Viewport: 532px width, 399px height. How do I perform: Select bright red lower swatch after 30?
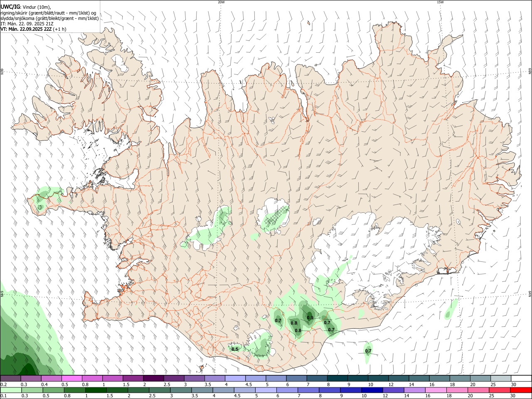click(520, 390)
